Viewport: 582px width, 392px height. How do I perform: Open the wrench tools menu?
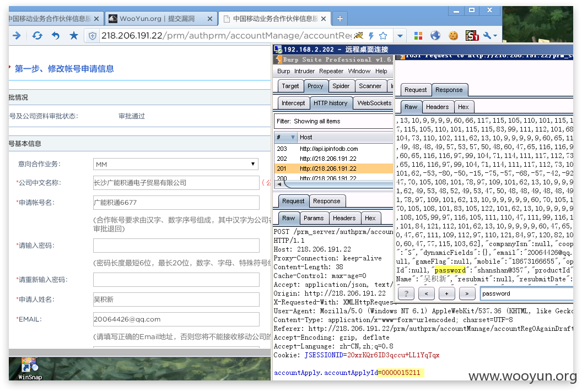(x=489, y=36)
